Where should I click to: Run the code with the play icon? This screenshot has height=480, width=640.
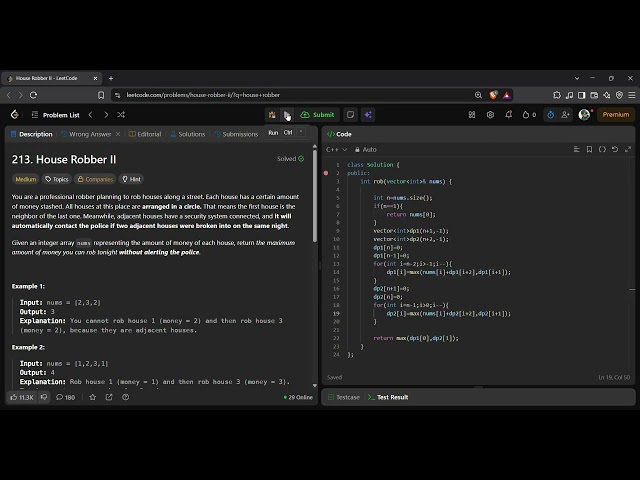[x=287, y=115]
